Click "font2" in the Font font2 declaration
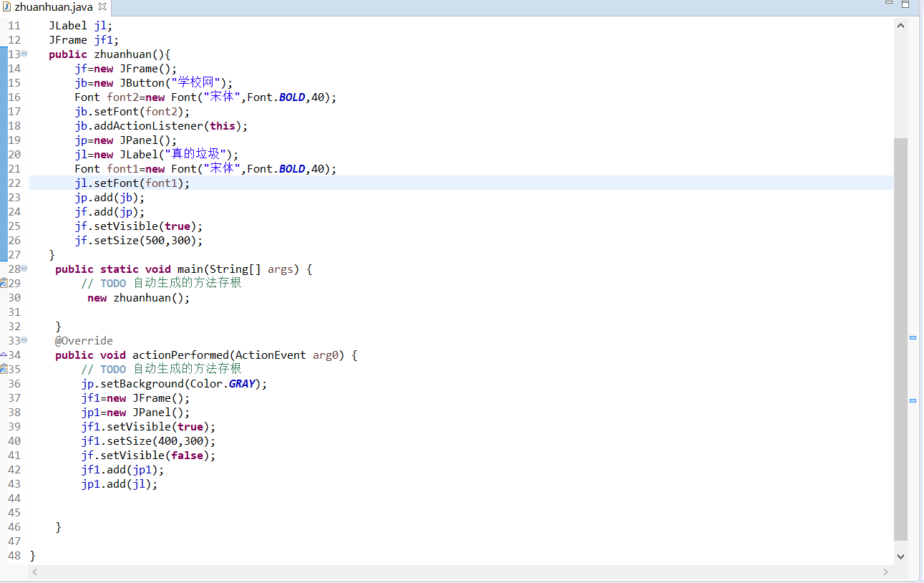 (123, 97)
